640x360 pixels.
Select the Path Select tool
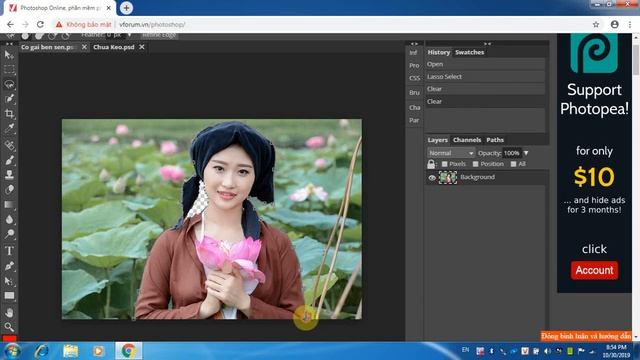tap(9, 281)
